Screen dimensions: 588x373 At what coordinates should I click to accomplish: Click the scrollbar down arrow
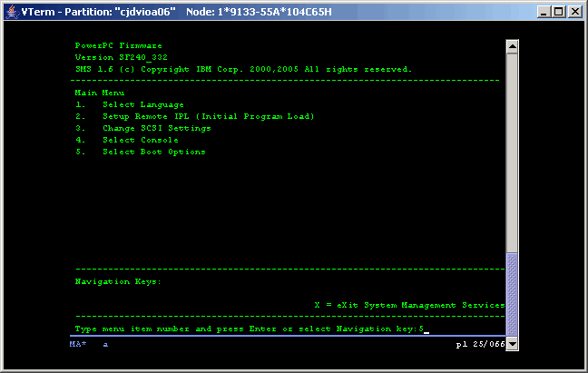click(512, 344)
